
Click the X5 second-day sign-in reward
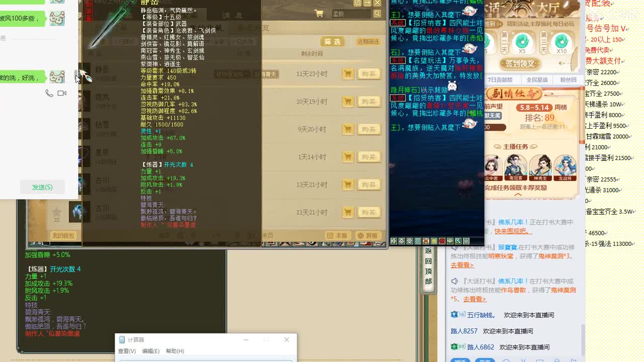click(x=522, y=43)
